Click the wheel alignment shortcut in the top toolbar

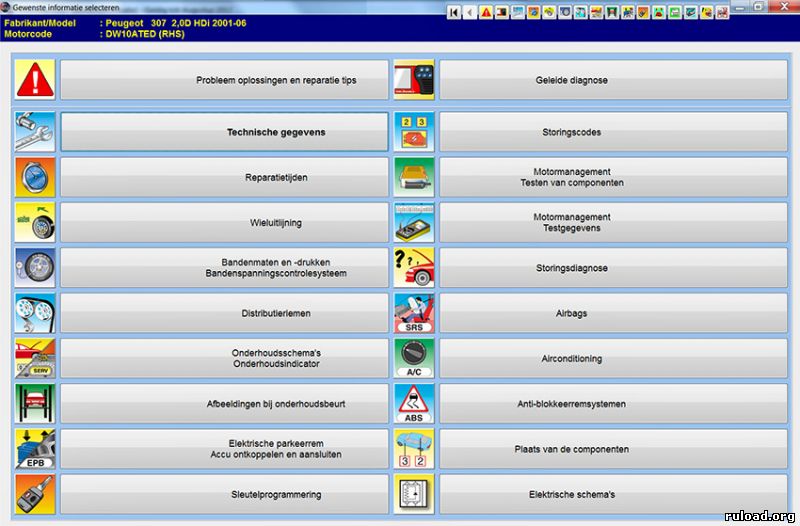point(549,12)
